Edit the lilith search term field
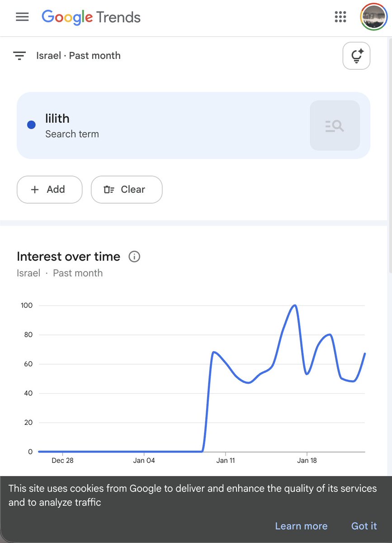The image size is (392, 543). click(194, 125)
